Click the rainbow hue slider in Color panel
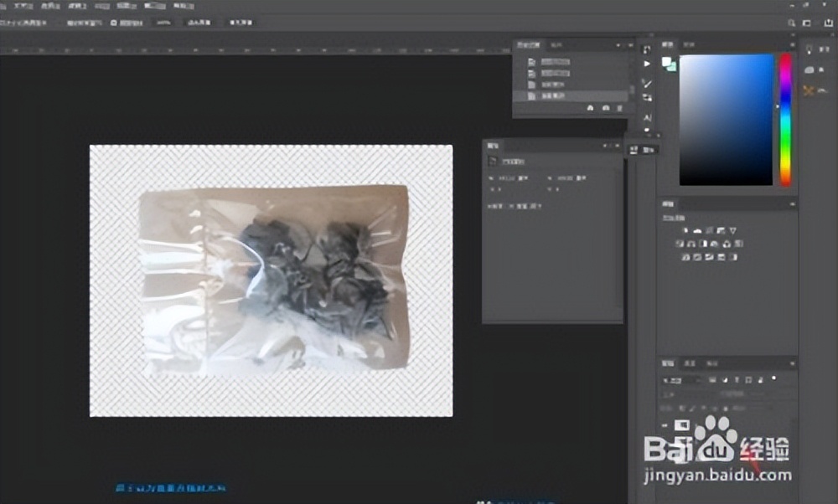This screenshot has width=838, height=504. pyautogui.click(x=785, y=117)
